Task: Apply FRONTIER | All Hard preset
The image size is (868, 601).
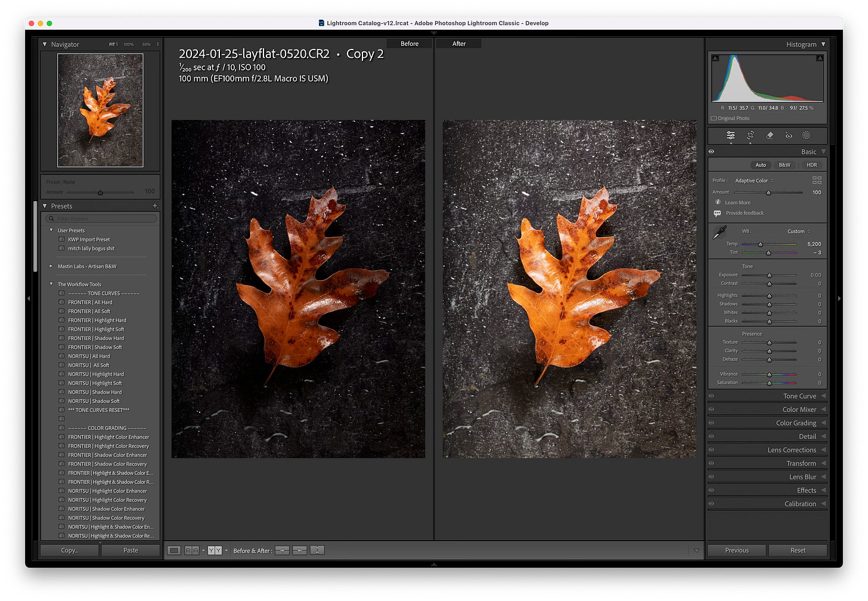Action: coord(89,302)
